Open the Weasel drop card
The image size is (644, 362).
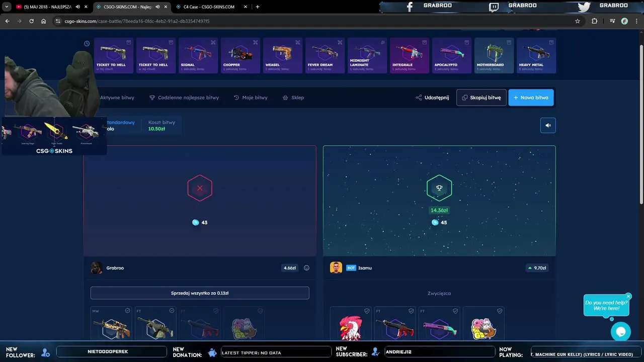(282, 55)
